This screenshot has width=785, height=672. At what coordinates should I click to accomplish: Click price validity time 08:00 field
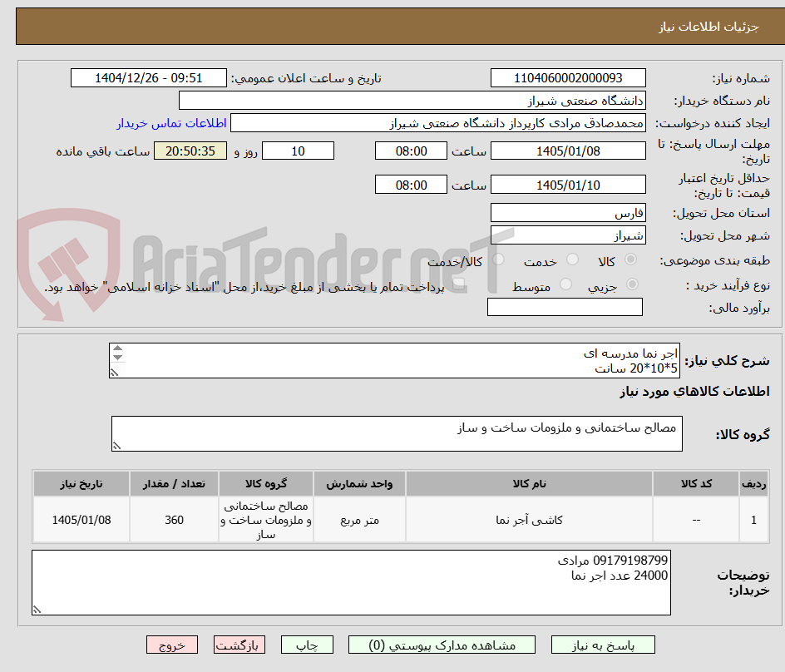411,185
